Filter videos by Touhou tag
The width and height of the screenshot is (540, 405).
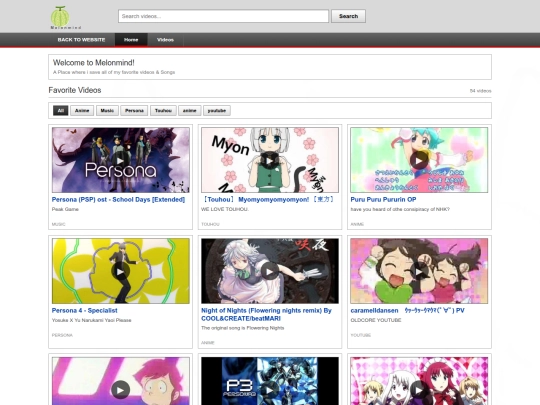point(163,111)
